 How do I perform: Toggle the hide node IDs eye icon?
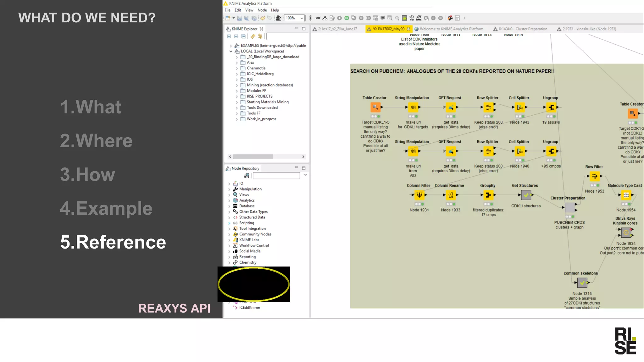click(x=412, y=18)
